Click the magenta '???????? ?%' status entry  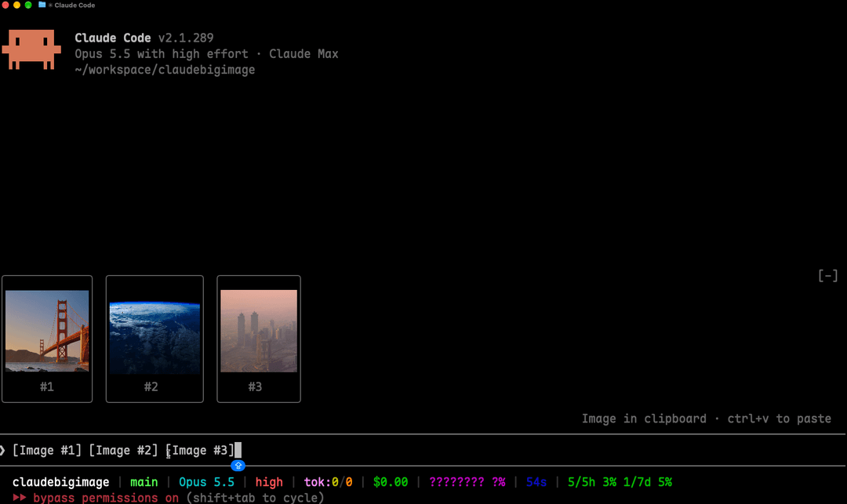467,482
